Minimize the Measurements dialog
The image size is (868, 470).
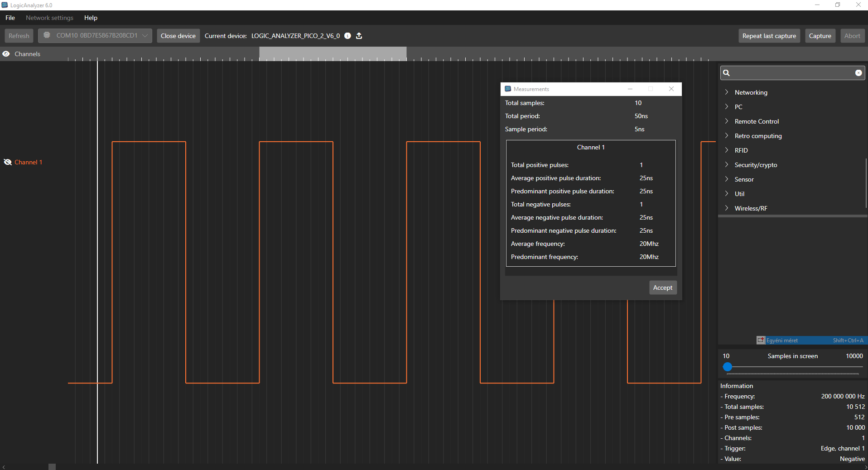point(630,89)
